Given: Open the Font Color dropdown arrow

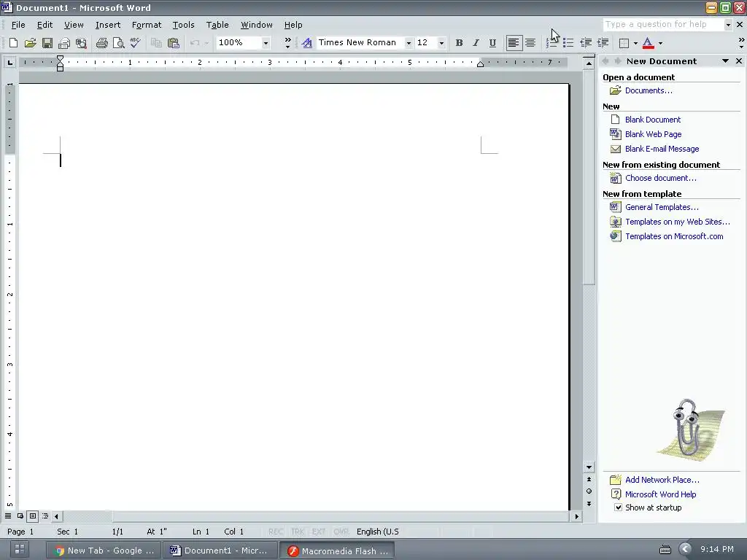Looking at the screenshot, I should (x=660, y=43).
